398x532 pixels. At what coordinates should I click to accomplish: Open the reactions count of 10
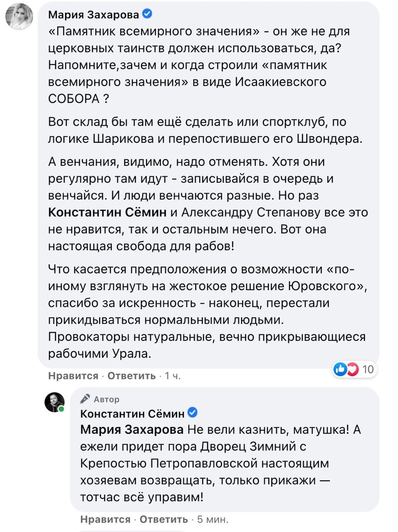[368, 369]
